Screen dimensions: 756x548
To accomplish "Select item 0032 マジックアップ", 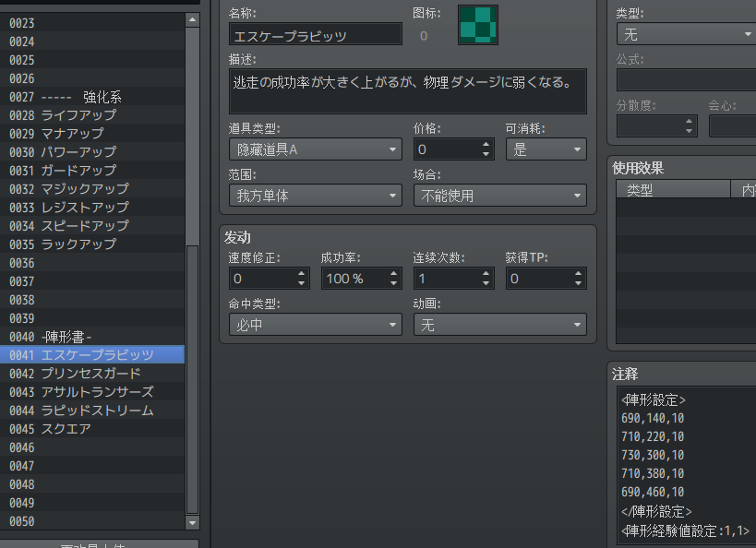I will (92, 189).
